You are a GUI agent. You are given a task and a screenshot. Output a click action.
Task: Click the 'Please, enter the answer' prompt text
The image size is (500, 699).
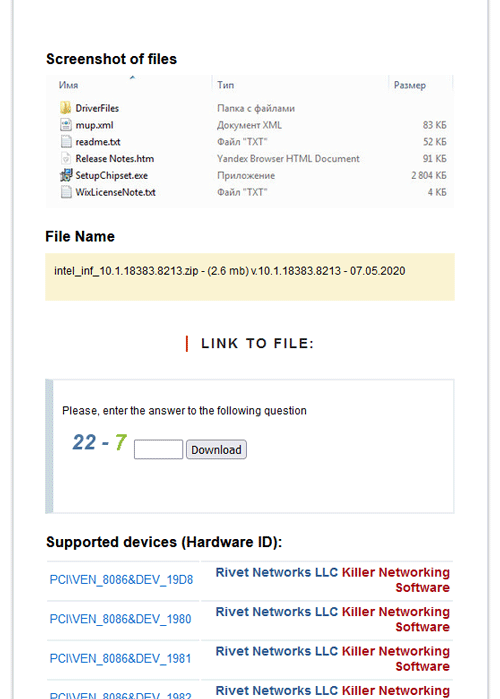pos(184,411)
